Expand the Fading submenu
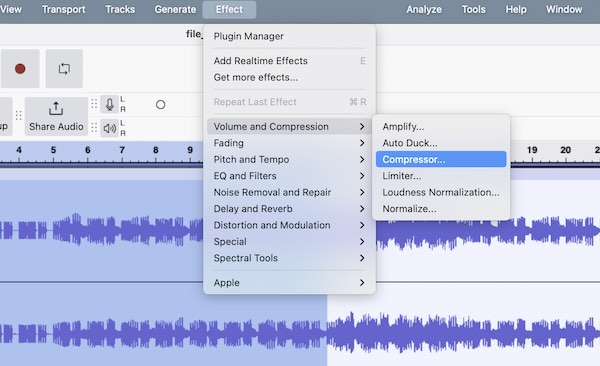 pos(289,143)
